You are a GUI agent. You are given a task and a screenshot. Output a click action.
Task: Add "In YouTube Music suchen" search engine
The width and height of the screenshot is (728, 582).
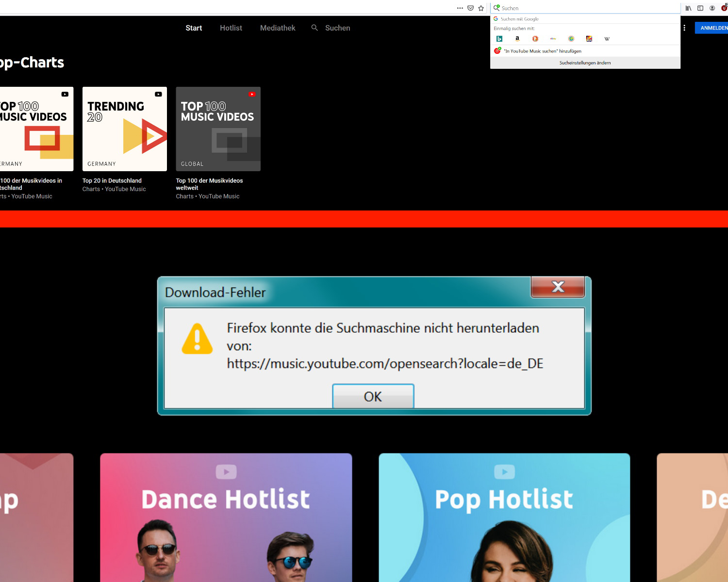585,51
